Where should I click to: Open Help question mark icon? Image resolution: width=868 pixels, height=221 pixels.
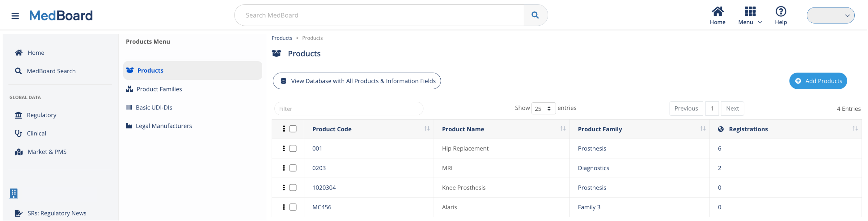pyautogui.click(x=781, y=11)
